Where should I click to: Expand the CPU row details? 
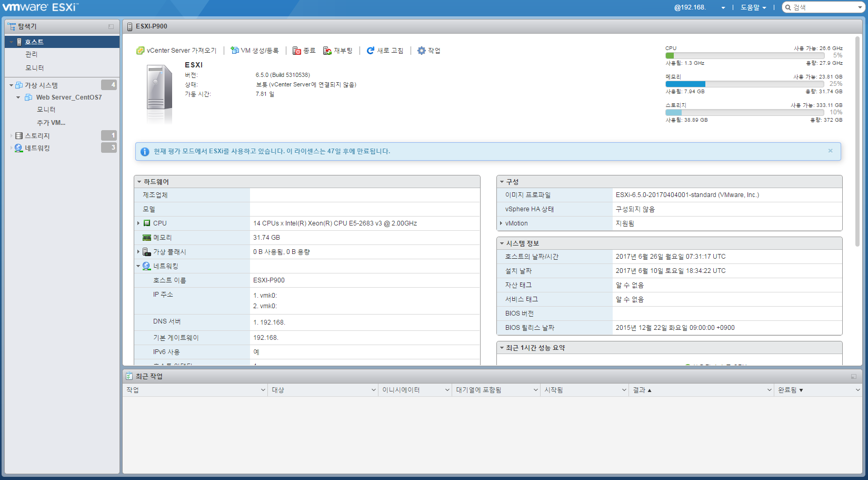(x=138, y=223)
